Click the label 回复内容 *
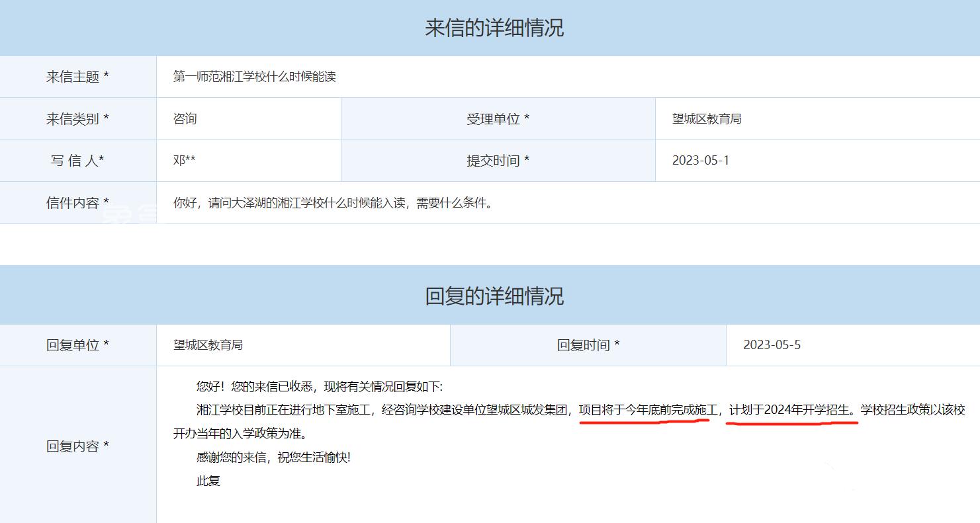The width and height of the screenshot is (980, 523). pyautogui.click(x=77, y=446)
